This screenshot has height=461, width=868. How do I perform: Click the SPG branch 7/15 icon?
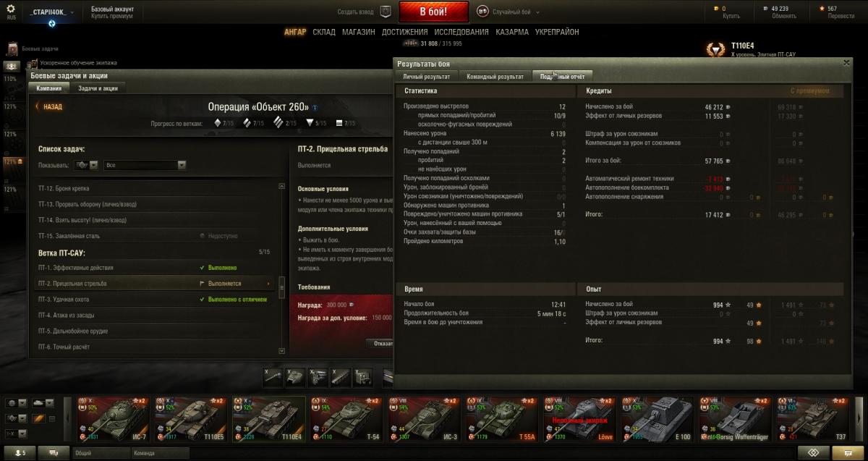coord(340,123)
